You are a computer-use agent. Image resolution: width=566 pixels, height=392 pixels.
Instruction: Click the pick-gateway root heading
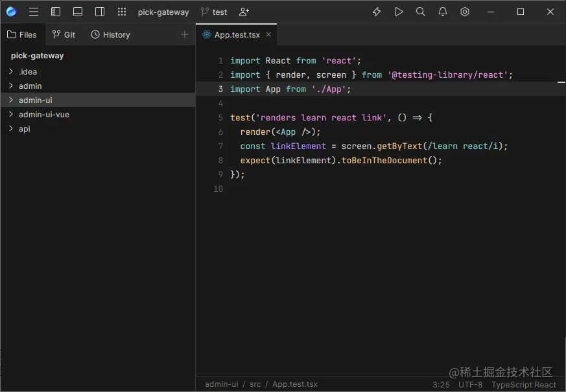37,56
